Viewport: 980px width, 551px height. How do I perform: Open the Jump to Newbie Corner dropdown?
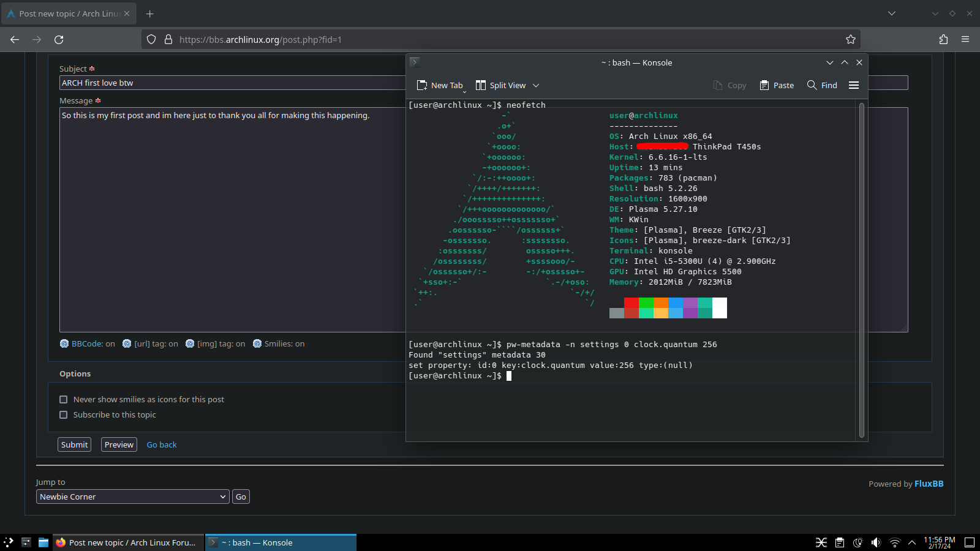click(x=133, y=497)
